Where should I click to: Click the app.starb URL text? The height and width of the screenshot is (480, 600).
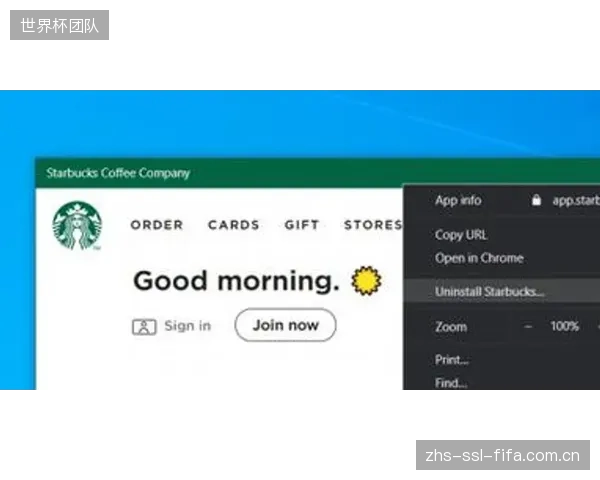576,200
